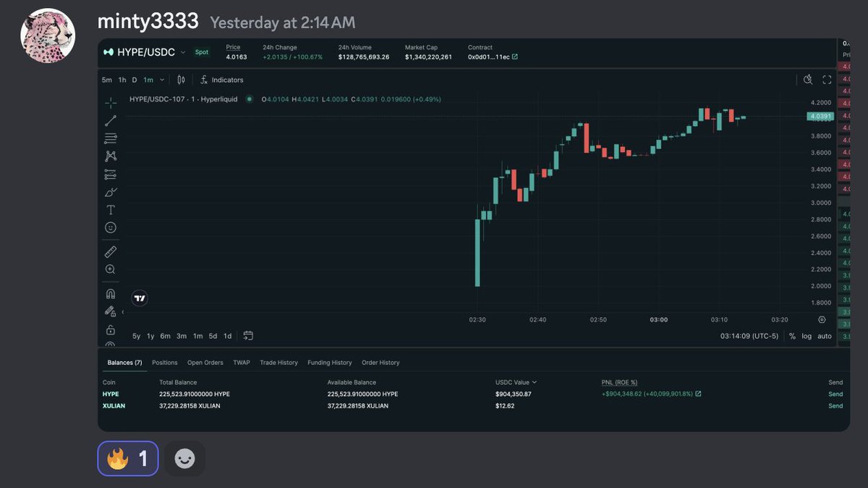The width and height of the screenshot is (868, 488).
Task: Open chart axis settings gear
Action: pyautogui.click(x=822, y=319)
